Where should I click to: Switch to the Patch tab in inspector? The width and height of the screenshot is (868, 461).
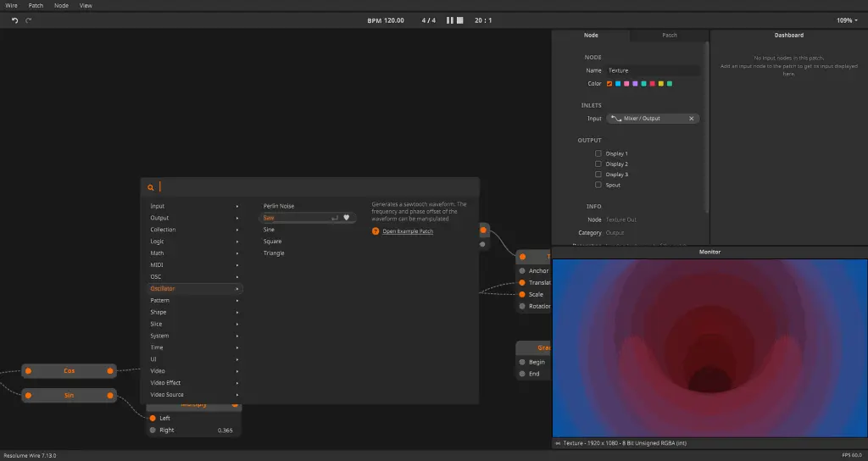(x=669, y=35)
